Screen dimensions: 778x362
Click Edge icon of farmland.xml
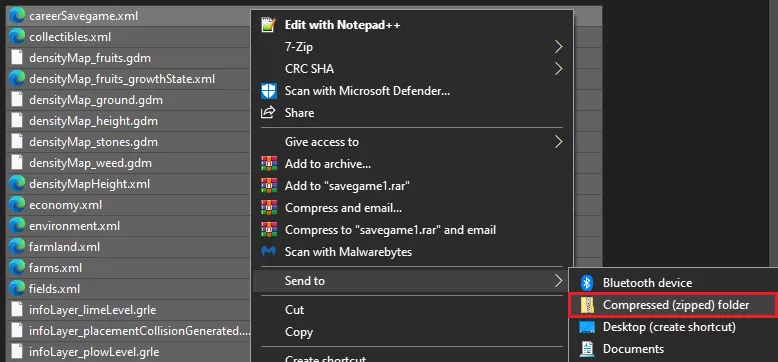(x=17, y=246)
